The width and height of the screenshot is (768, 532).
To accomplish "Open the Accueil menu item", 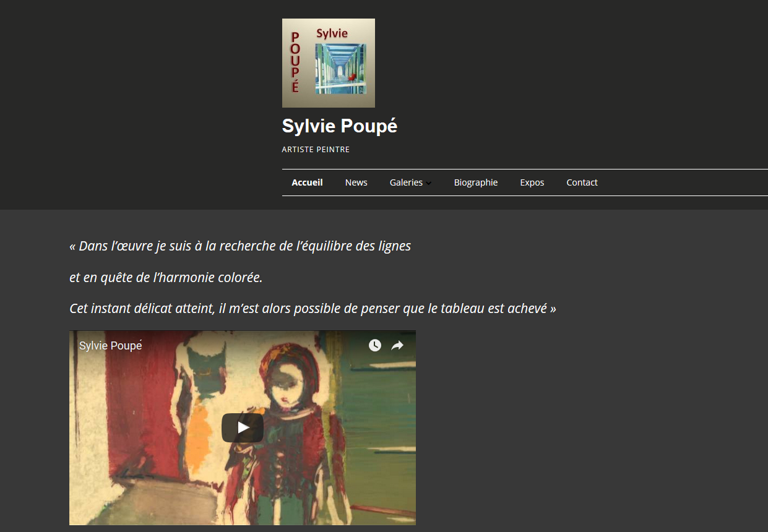I will tap(307, 182).
